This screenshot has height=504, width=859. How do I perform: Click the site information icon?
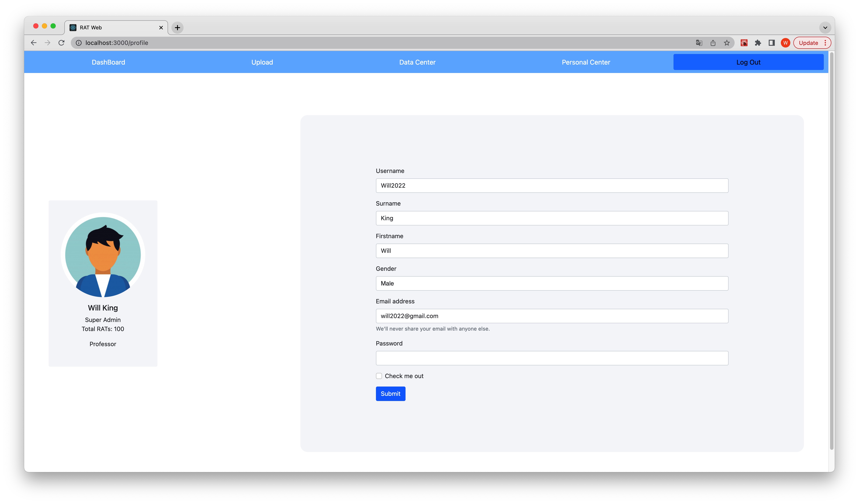click(78, 43)
